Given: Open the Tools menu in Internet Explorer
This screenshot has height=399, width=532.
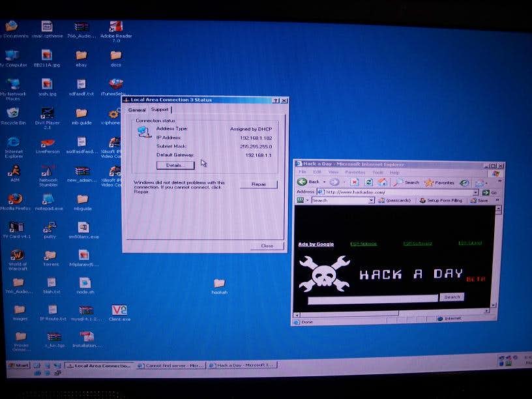Looking at the screenshot, I should coord(377,172).
